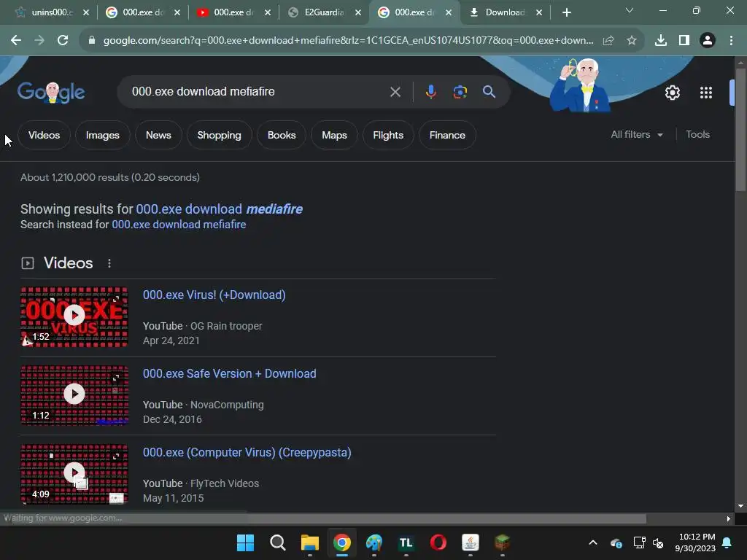Screen dimensions: 747x560
Task: Switch to the unins000 tab
Action: (46, 12)
